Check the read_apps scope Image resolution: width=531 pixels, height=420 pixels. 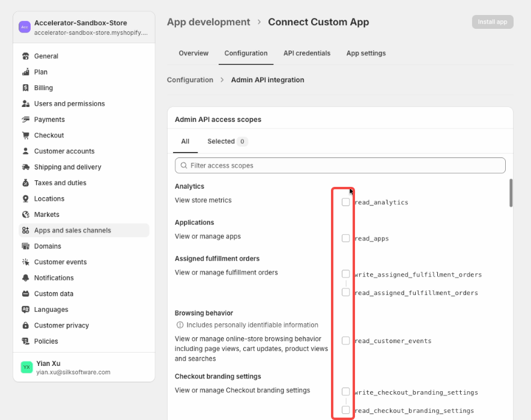[x=345, y=238]
